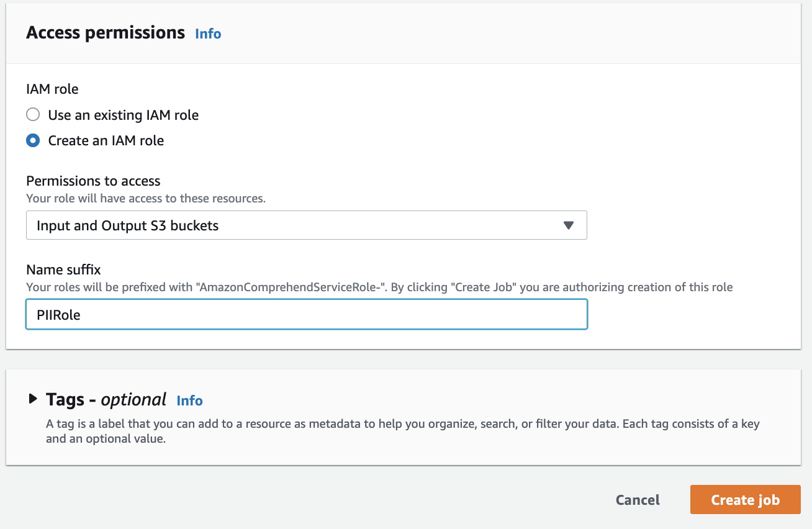Click the Name suffix label text
Screen dimensions: 812x529
[63, 269]
